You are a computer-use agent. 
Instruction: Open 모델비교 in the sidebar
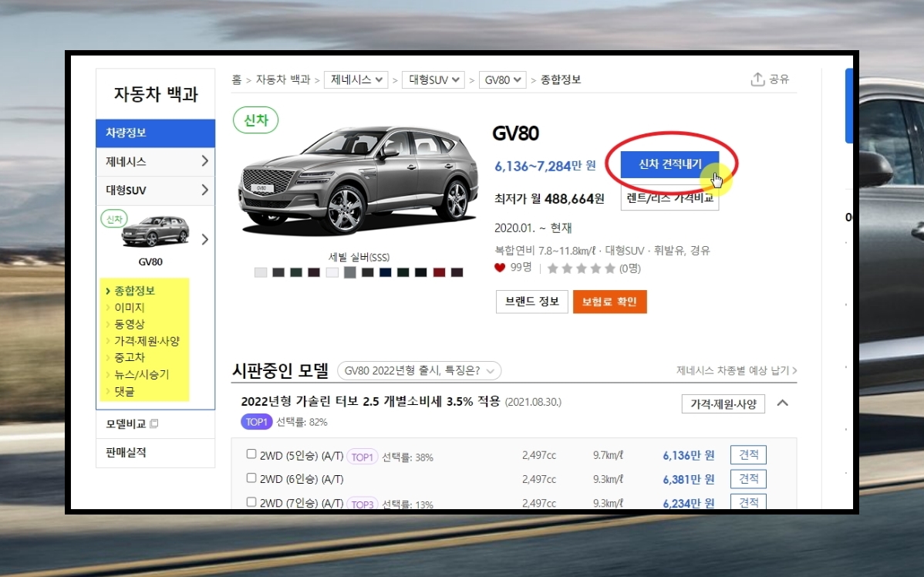126,423
